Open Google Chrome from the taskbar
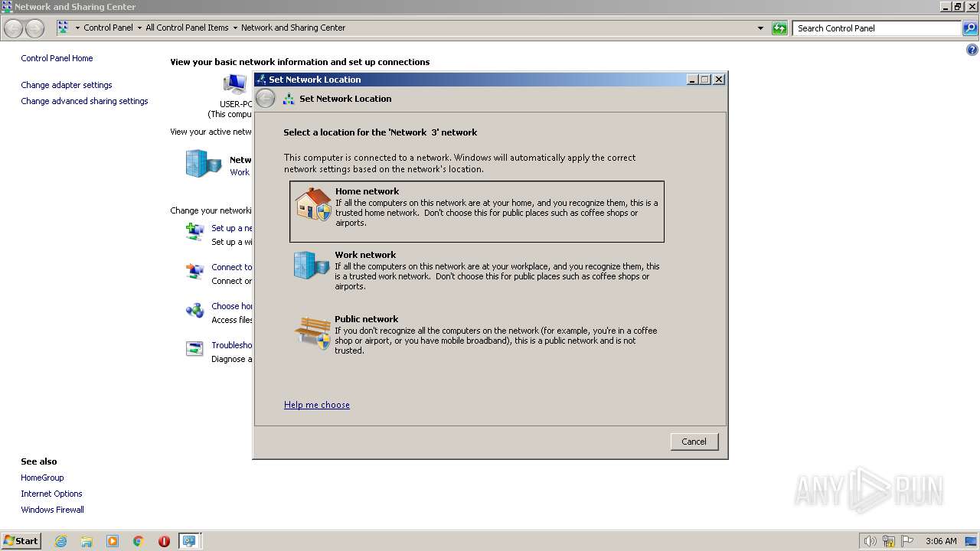 [x=139, y=541]
